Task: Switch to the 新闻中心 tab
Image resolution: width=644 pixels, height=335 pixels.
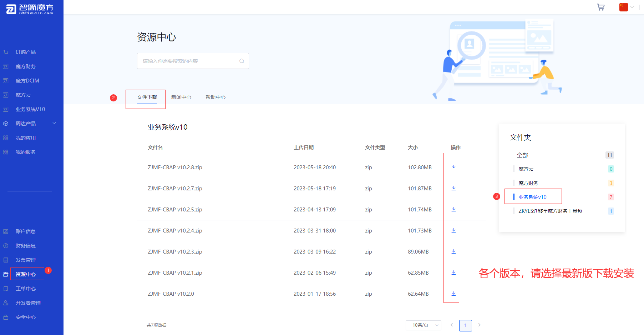Action: (181, 97)
